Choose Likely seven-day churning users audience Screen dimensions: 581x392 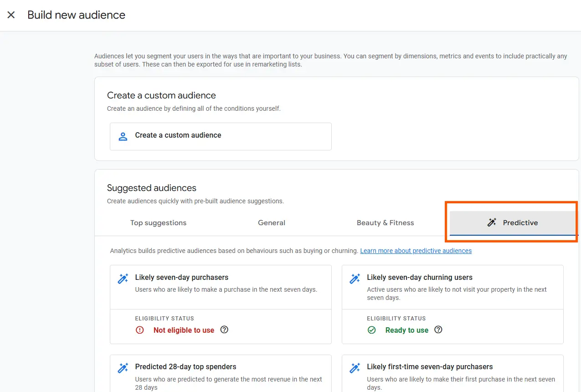click(x=419, y=278)
